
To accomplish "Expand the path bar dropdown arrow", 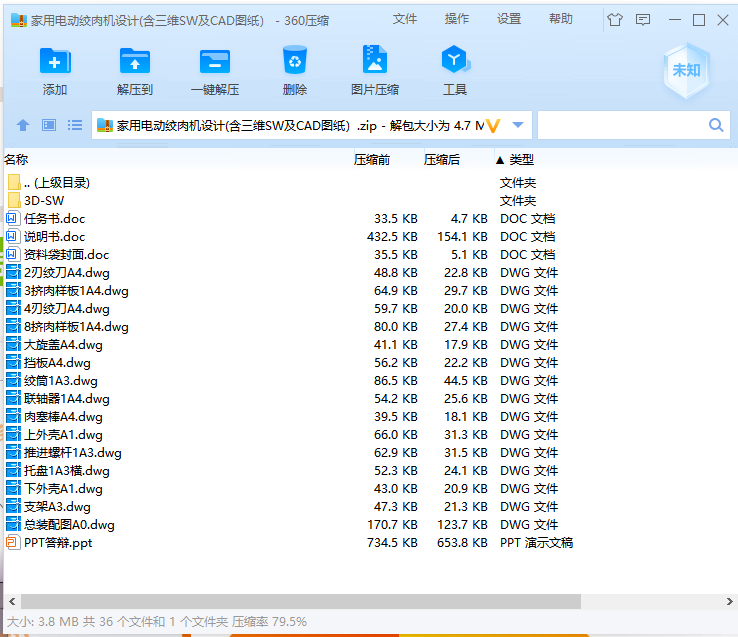I will 518,125.
